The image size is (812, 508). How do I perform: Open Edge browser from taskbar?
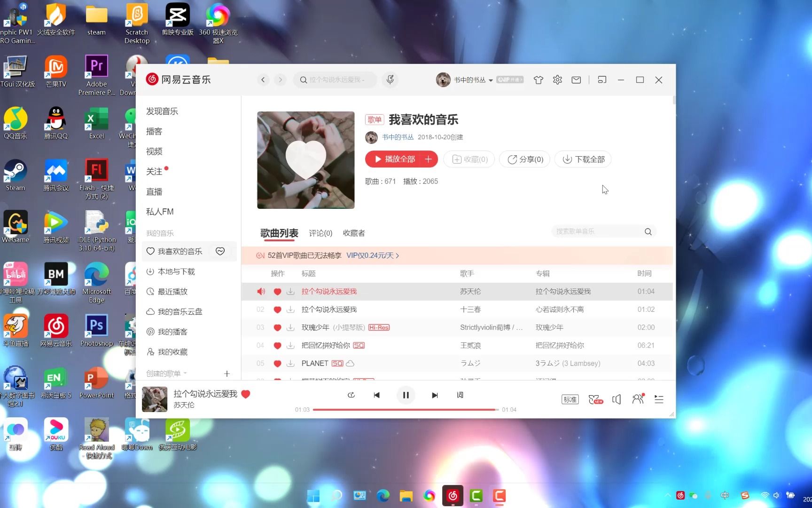(x=383, y=496)
